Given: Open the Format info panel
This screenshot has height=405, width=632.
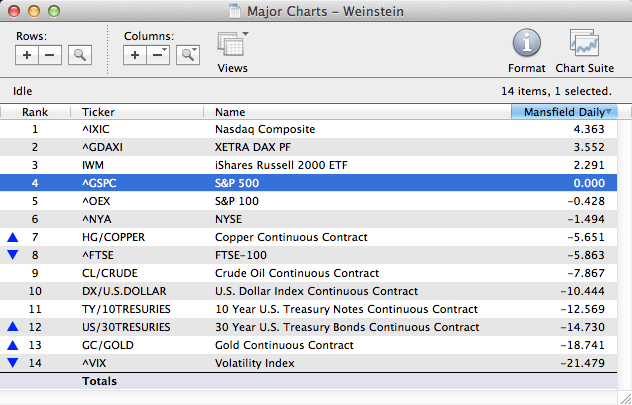Looking at the screenshot, I should pyautogui.click(x=526, y=45).
